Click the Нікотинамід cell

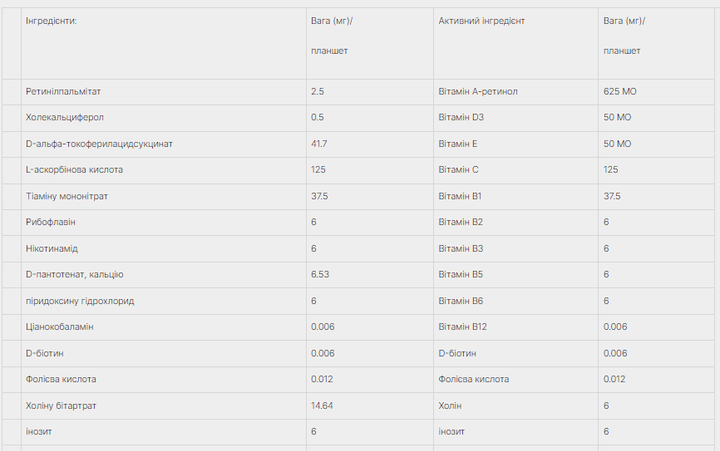pos(163,249)
